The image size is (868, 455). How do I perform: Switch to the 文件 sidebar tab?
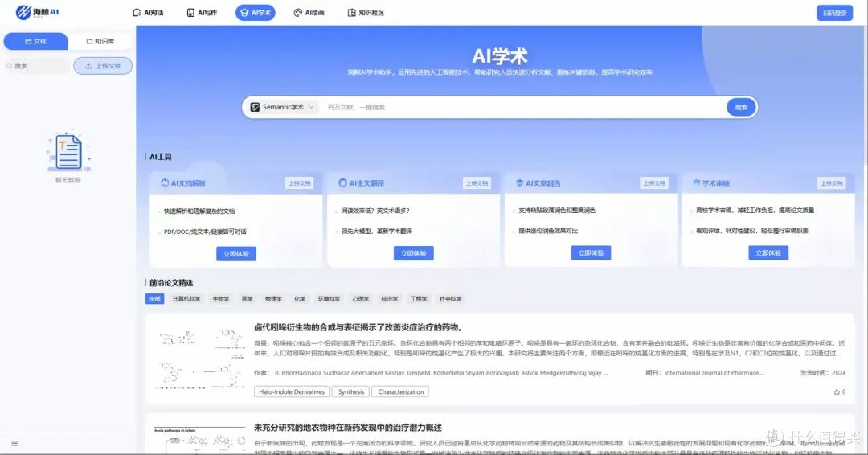pos(36,42)
